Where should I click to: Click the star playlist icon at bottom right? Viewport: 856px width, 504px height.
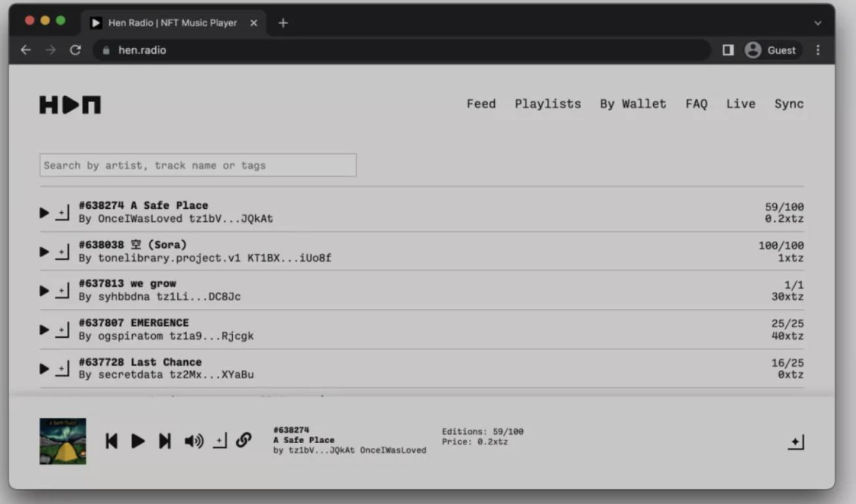795,442
